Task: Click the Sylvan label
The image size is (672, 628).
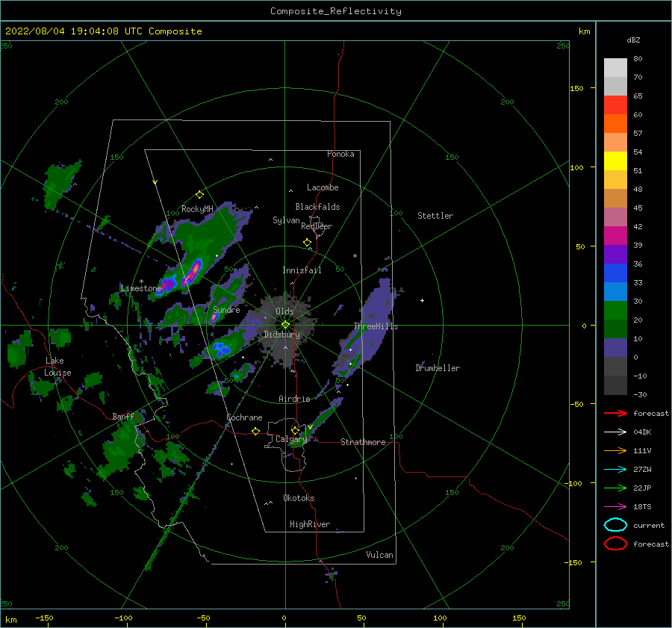Action: point(286,220)
